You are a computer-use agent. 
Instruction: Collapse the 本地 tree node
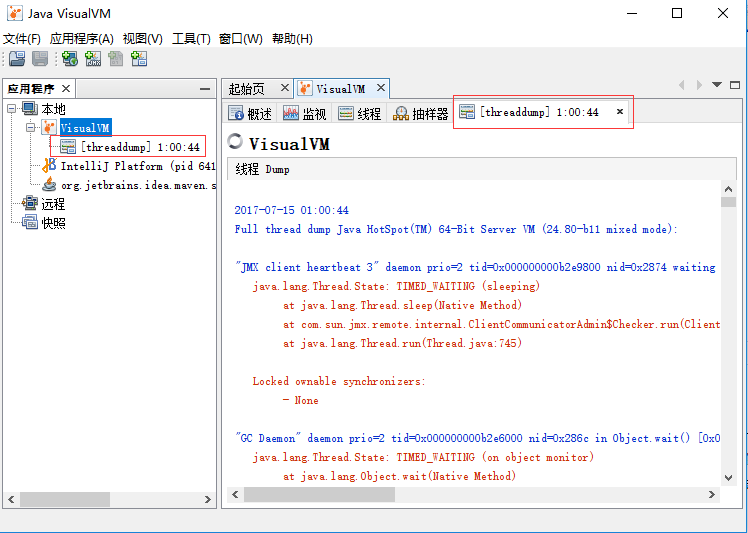tap(12, 109)
